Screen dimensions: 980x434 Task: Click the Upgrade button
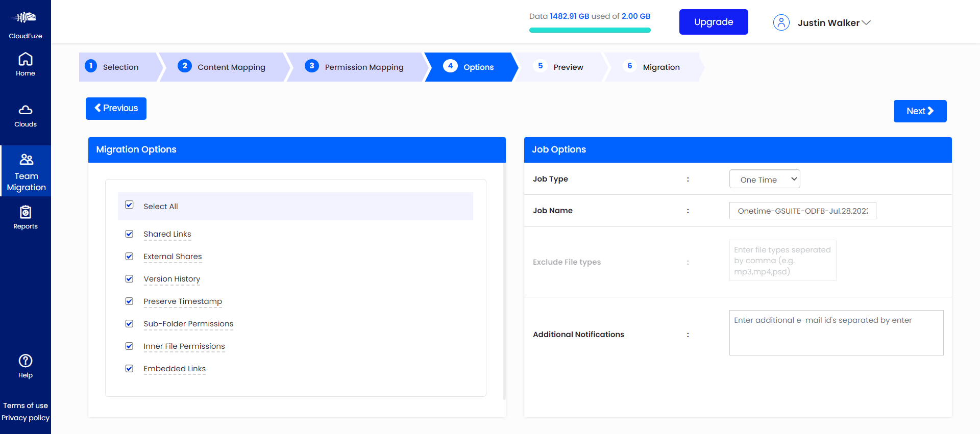point(714,22)
